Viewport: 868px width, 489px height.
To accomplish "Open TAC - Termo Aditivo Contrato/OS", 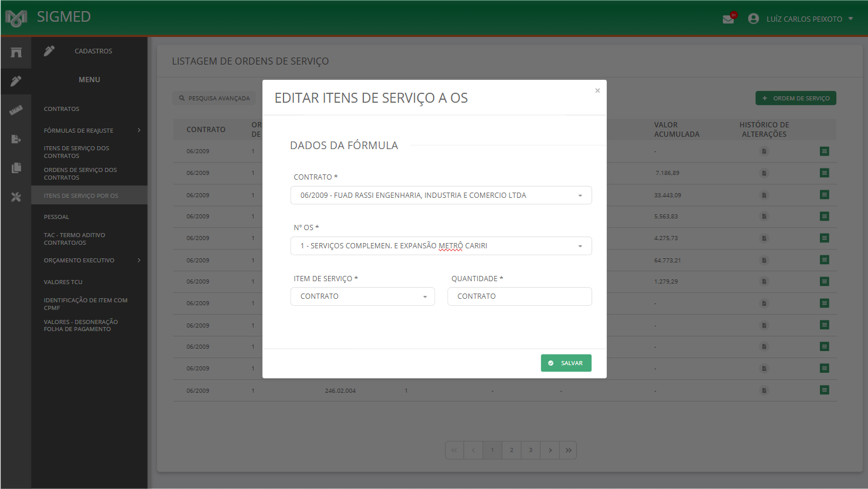I will (x=75, y=239).
